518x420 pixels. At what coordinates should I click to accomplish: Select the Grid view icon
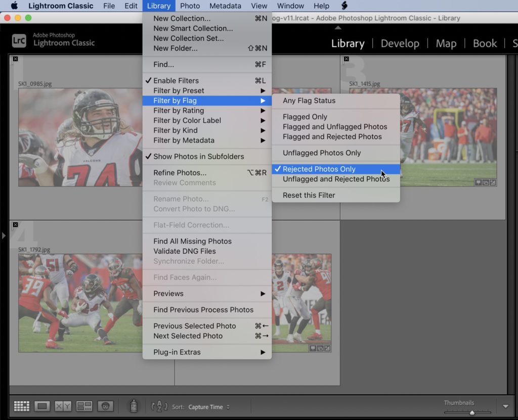pos(21,406)
